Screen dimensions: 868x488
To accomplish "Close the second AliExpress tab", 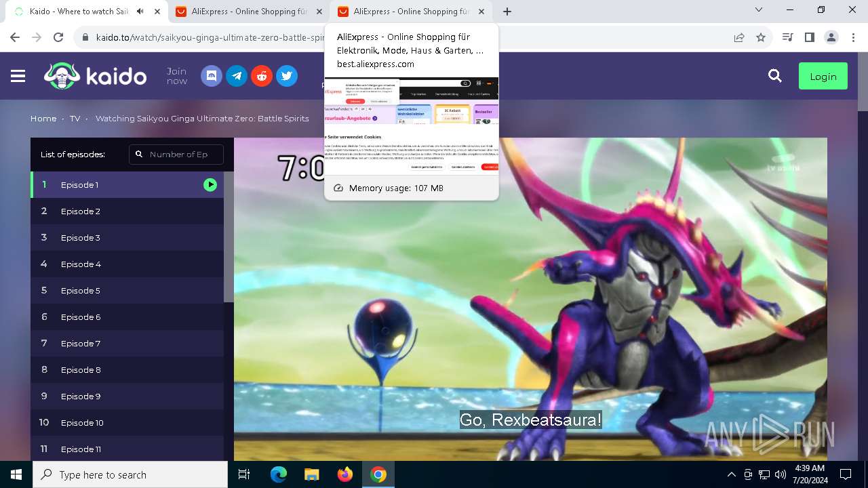I will tap(319, 12).
